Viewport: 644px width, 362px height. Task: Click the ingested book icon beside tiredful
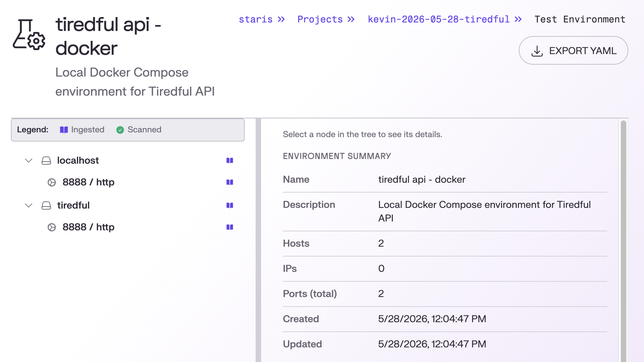click(x=230, y=205)
